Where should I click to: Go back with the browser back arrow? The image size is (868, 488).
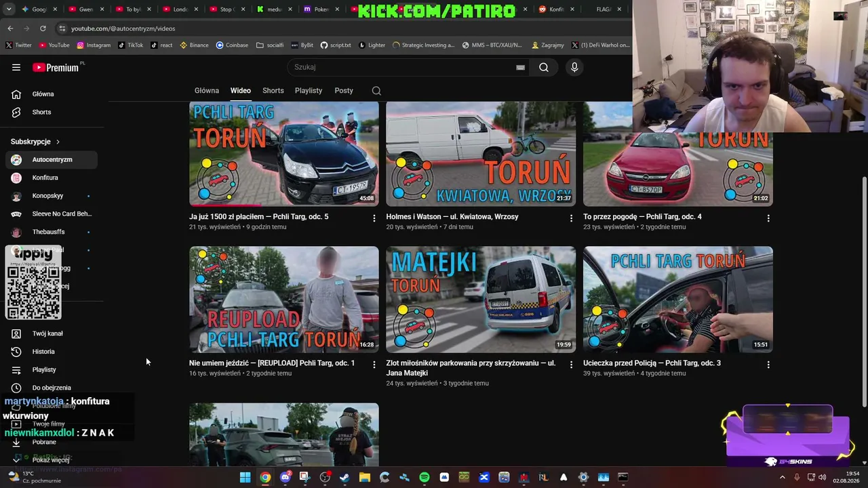pos(10,28)
